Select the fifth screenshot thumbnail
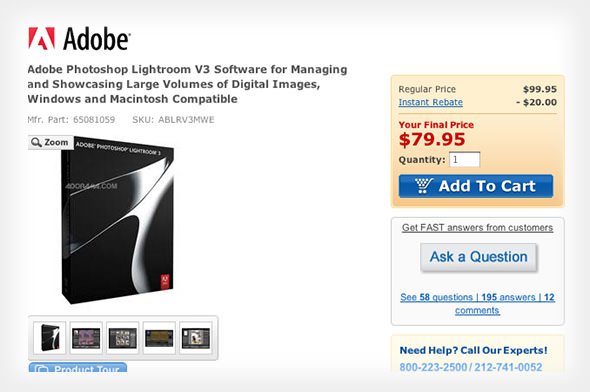 click(x=196, y=337)
